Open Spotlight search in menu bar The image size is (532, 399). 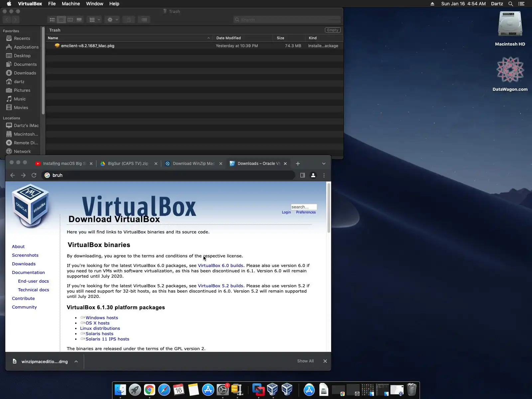click(x=511, y=4)
